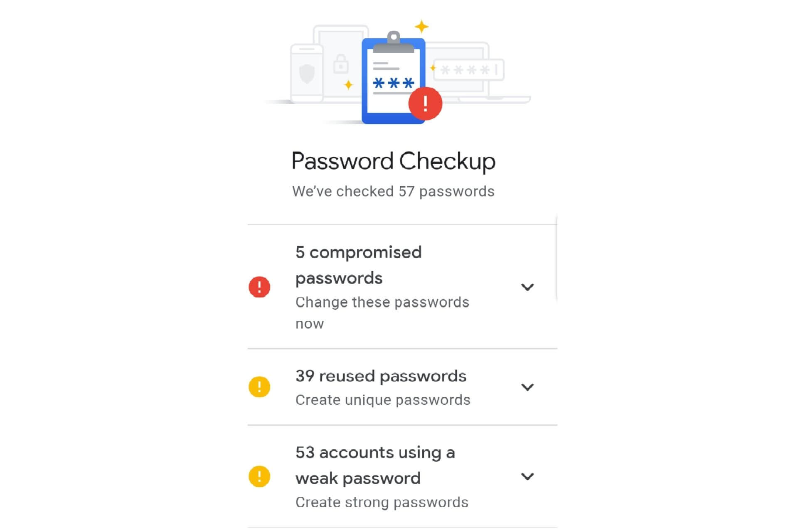Expand the 39 reused passwords section
The image size is (798, 532).
pos(527,387)
